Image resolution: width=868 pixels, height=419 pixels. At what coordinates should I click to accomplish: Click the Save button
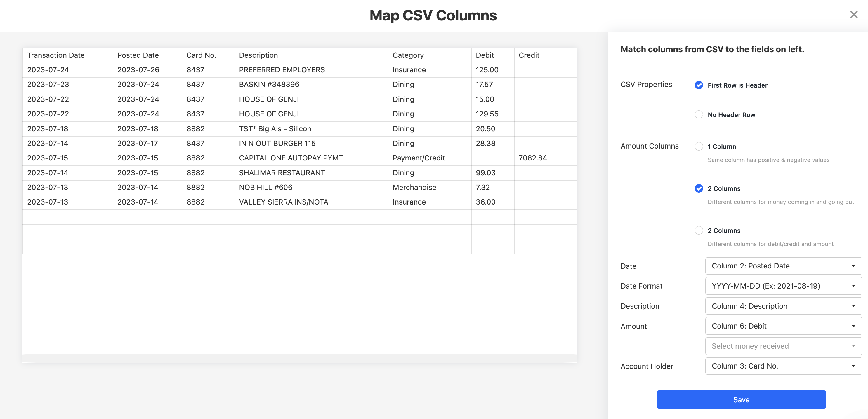click(x=741, y=399)
